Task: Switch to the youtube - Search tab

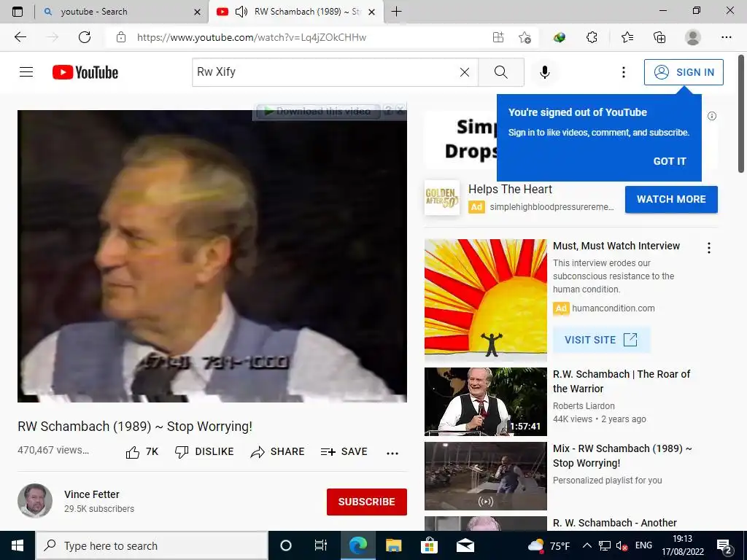Action: (x=122, y=12)
